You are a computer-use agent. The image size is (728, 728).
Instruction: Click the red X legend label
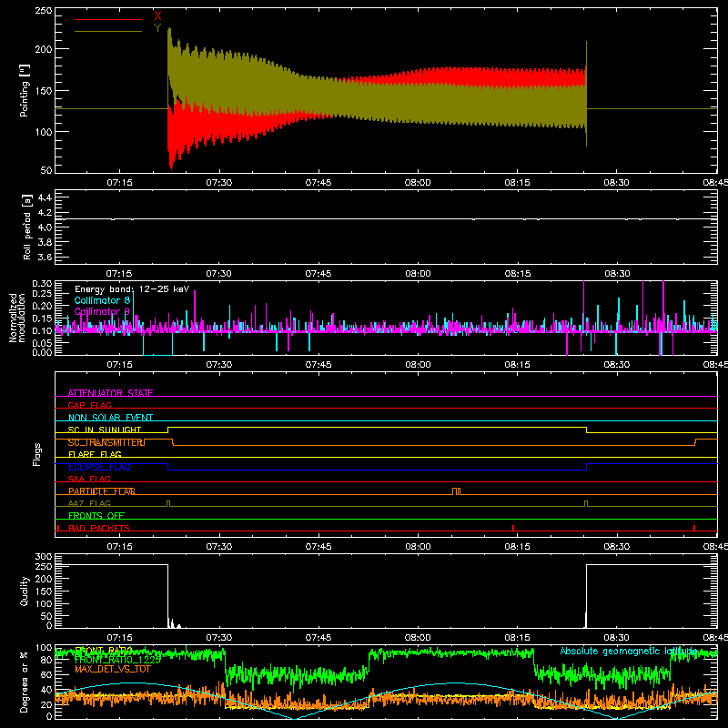point(157,16)
